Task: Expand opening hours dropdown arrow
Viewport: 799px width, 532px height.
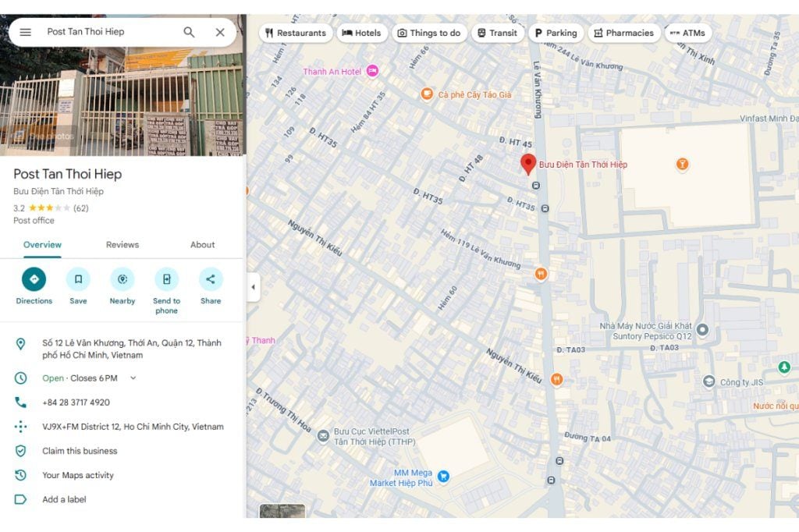Action: pos(133,378)
